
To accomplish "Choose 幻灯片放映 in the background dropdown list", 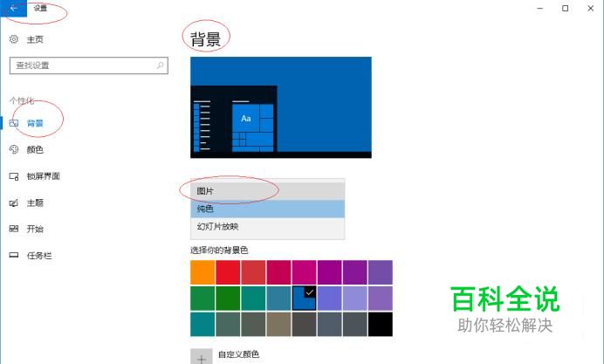I will tap(268, 226).
